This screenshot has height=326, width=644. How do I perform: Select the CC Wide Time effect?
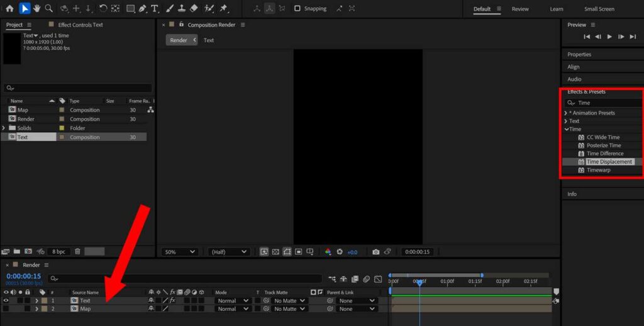click(603, 137)
